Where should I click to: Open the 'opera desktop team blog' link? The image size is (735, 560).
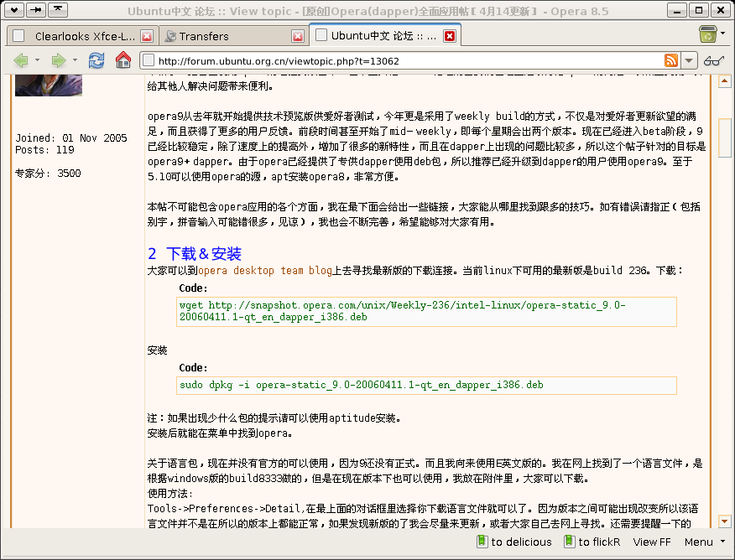click(x=265, y=270)
